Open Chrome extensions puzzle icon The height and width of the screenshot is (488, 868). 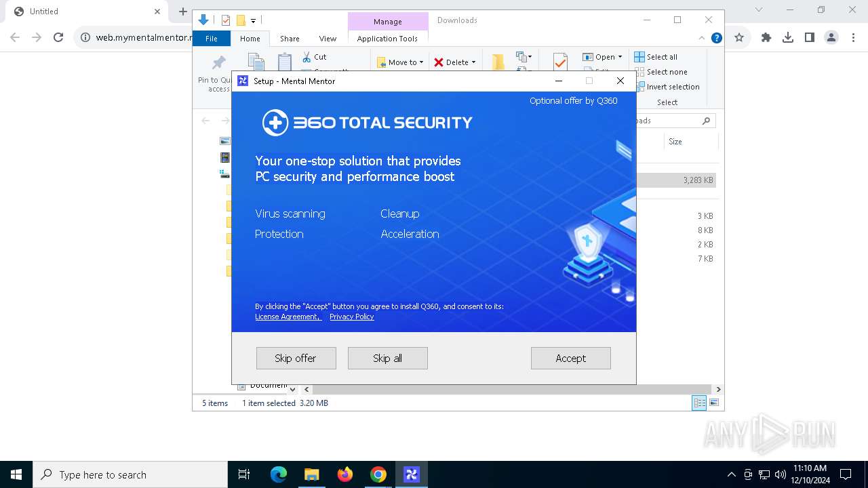766,38
